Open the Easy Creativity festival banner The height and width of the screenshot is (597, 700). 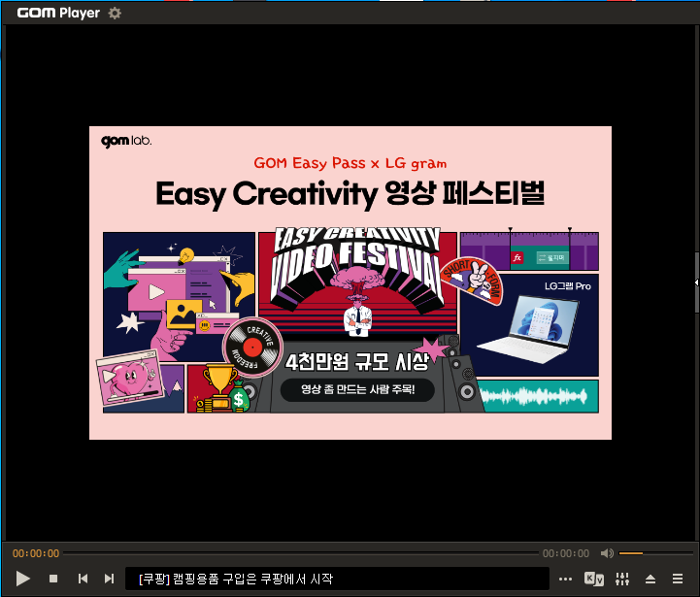point(350,282)
